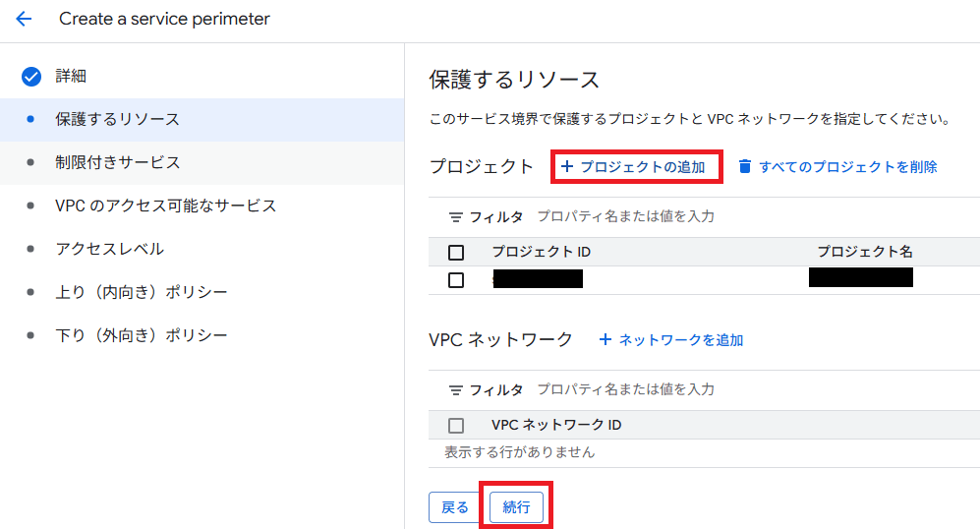Click the back arrow icon

[24, 19]
